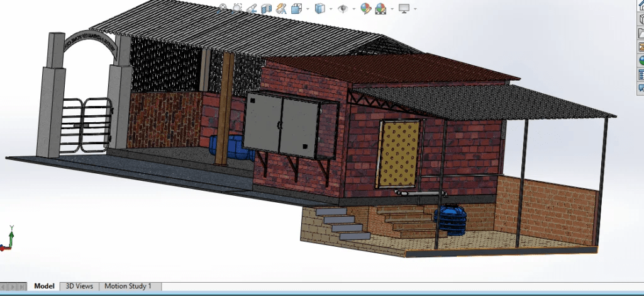Click the Apply Scene icon
This screenshot has width=644, height=296.
(380, 8)
